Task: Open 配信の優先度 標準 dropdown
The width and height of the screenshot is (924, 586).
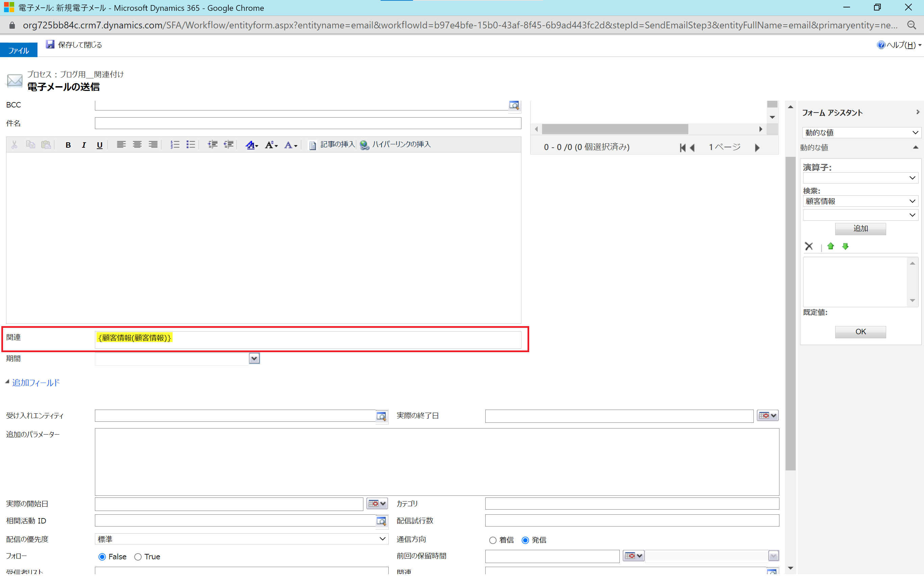Action: 241,539
